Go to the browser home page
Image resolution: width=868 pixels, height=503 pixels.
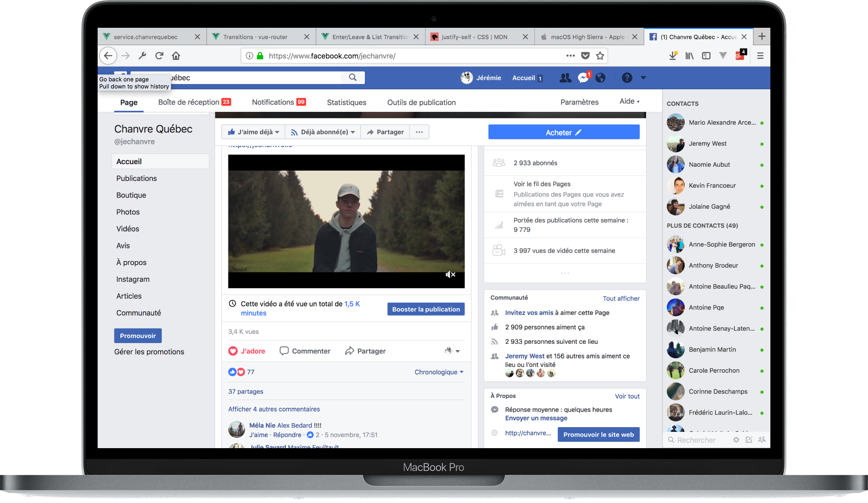coord(176,56)
